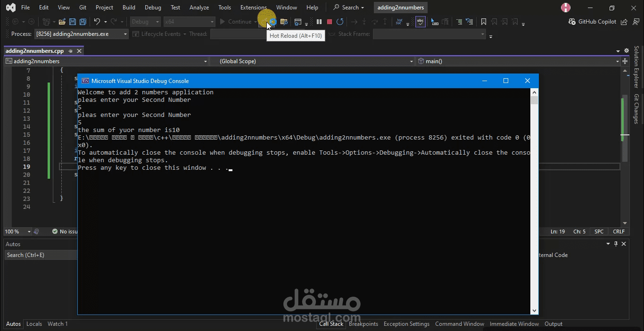
Task: Pin the adding2nnumbers.cpp tab
Action: pos(71,51)
